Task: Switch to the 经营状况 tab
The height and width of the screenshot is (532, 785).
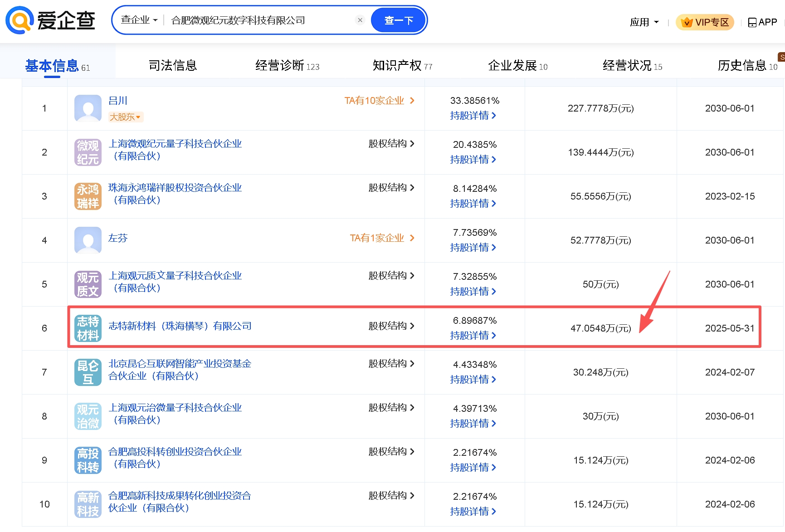Action: (633, 66)
